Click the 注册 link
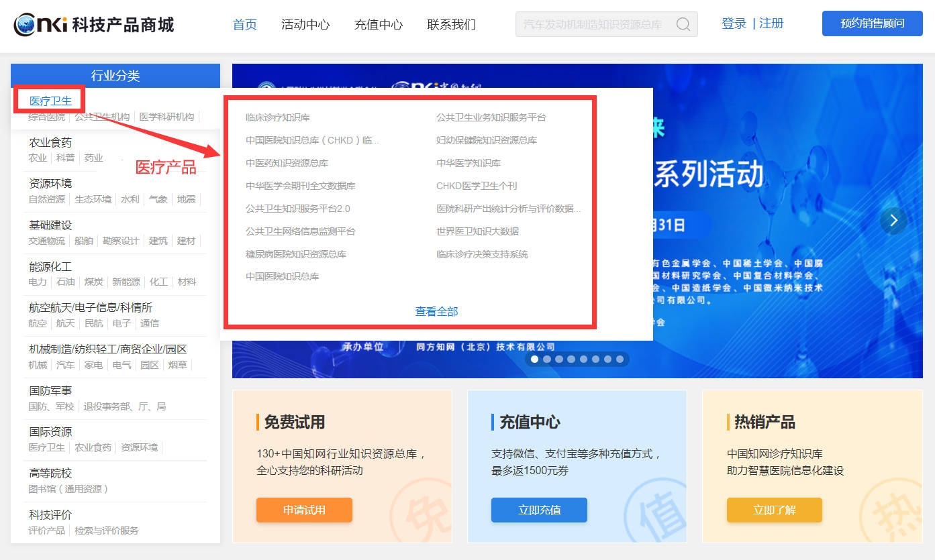Viewport: 935px width, 560px height. 771,23
